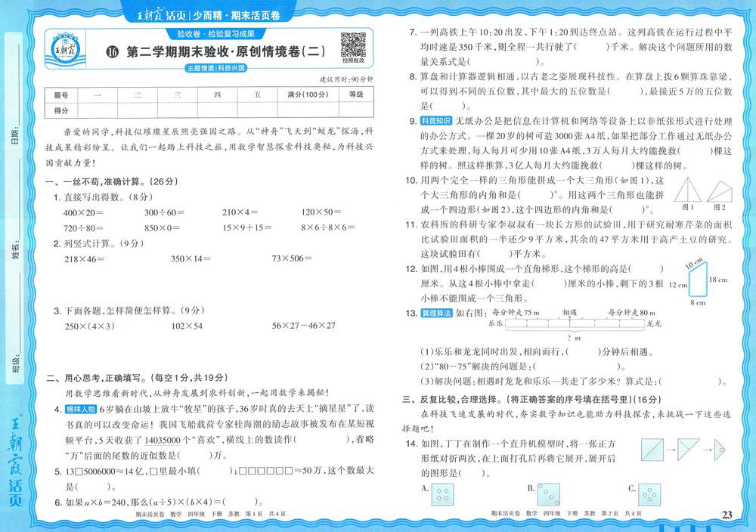Screen dimensions: 756x532
Task: Click the expression 102×54
Action: [x=187, y=326]
